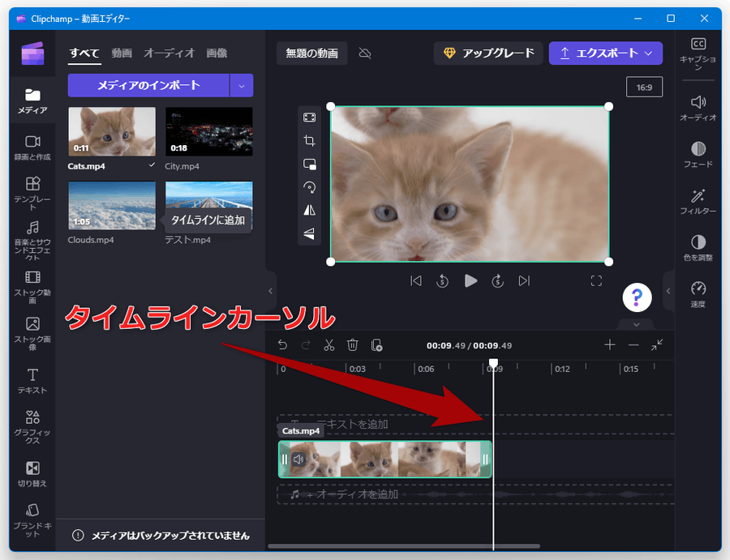This screenshot has width=730, height=560.
Task: Click オーディオを追加 on the timeline track
Action: point(357,494)
